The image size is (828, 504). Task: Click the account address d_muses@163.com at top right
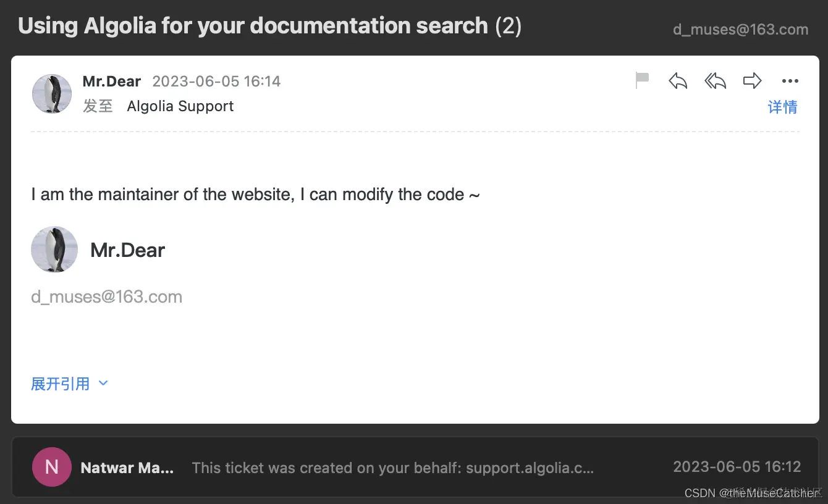click(740, 29)
